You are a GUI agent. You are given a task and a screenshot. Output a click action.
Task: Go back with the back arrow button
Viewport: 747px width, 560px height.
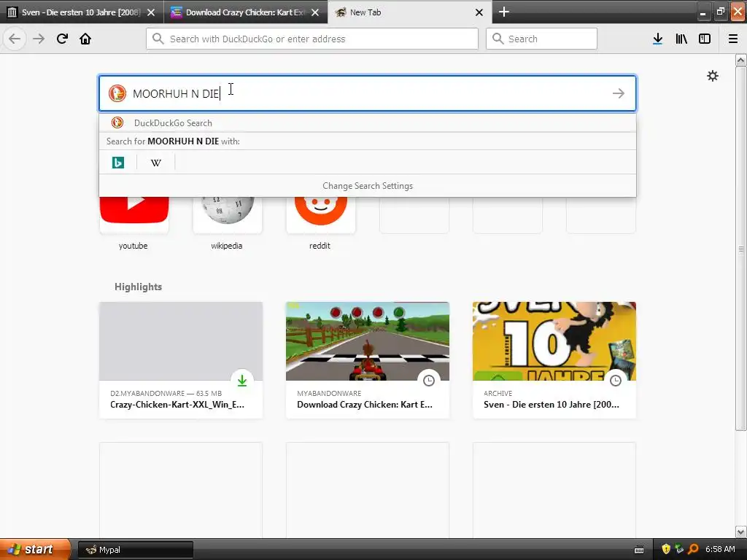15,39
